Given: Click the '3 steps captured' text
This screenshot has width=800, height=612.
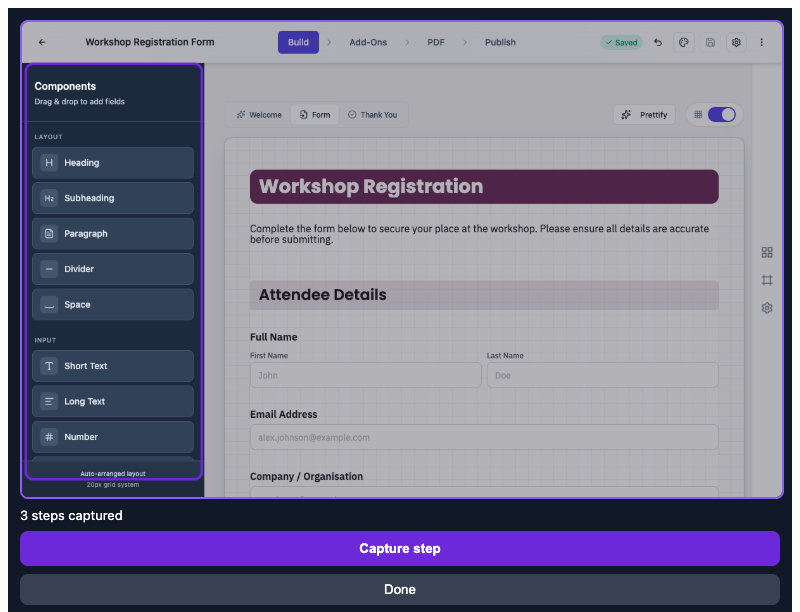Looking at the screenshot, I should [71, 516].
